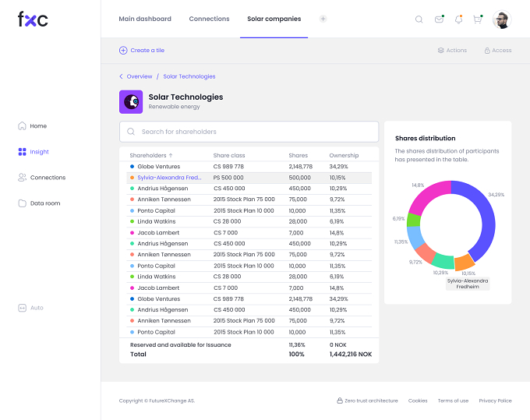The width and height of the screenshot is (530, 420).
Task: Add a new tab with plus icon
Action: coord(323,19)
